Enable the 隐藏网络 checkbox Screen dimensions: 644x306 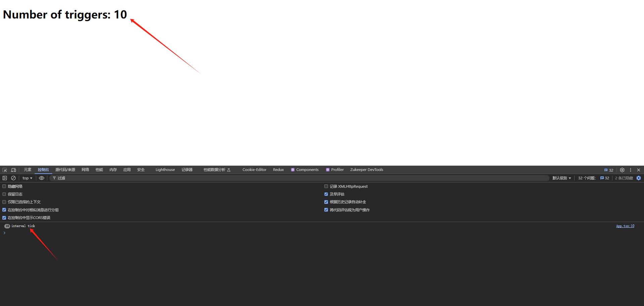click(x=4, y=186)
